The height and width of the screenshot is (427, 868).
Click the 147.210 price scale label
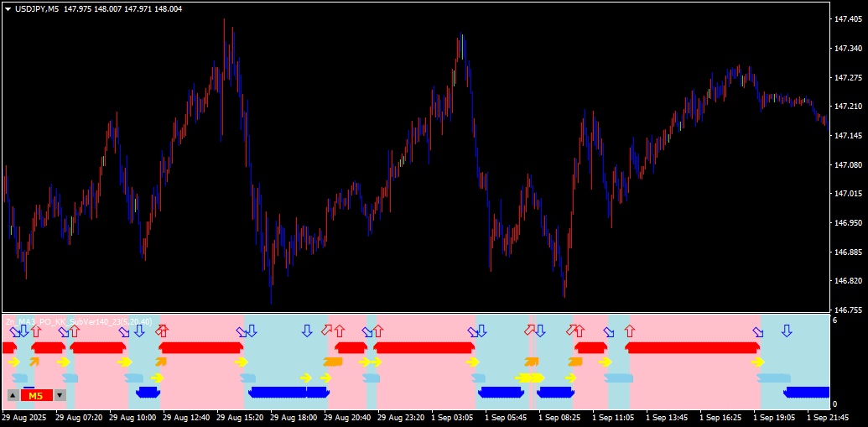point(847,107)
